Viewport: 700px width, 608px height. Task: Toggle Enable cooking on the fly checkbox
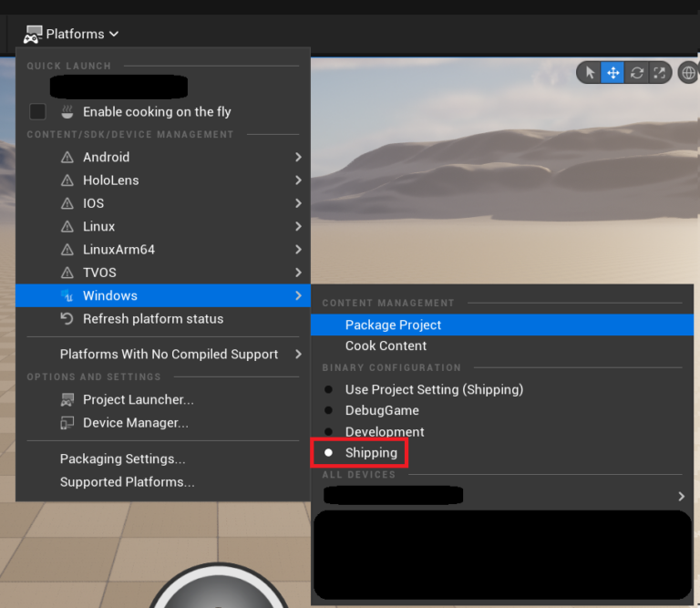tap(37, 111)
